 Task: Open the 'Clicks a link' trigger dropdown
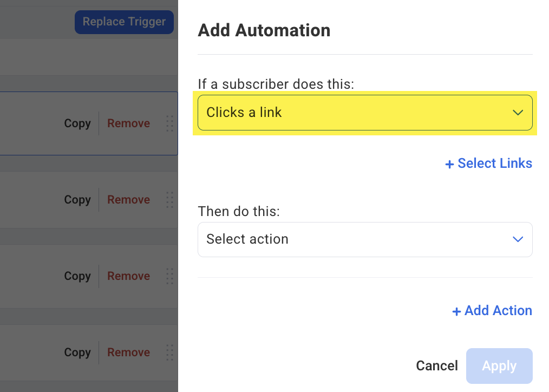[x=365, y=113]
